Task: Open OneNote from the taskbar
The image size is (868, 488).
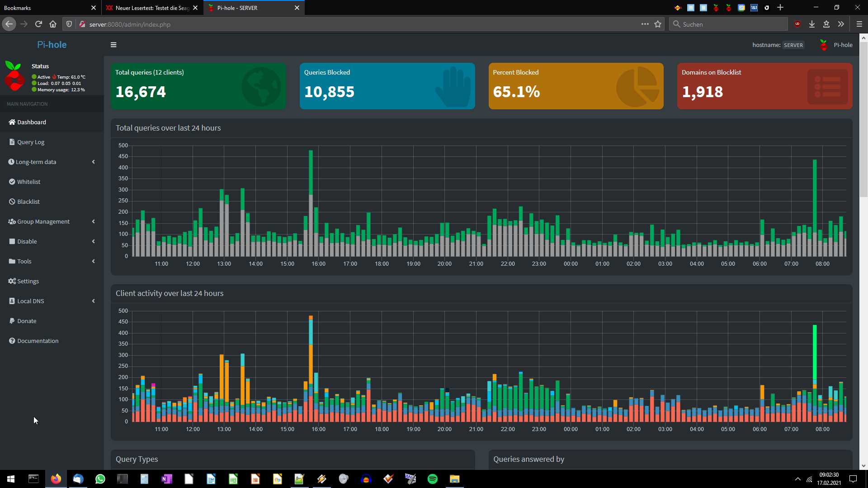Action: coord(167,479)
